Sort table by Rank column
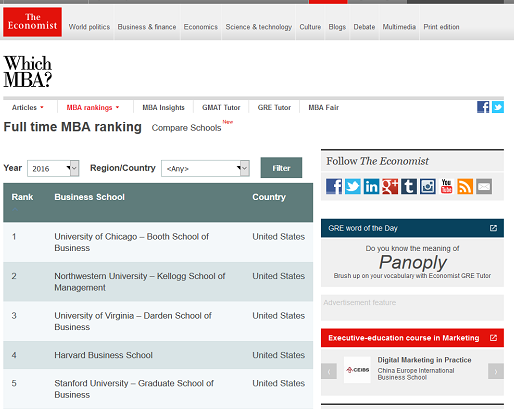The width and height of the screenshot is (514, 409). pos(22,197)
